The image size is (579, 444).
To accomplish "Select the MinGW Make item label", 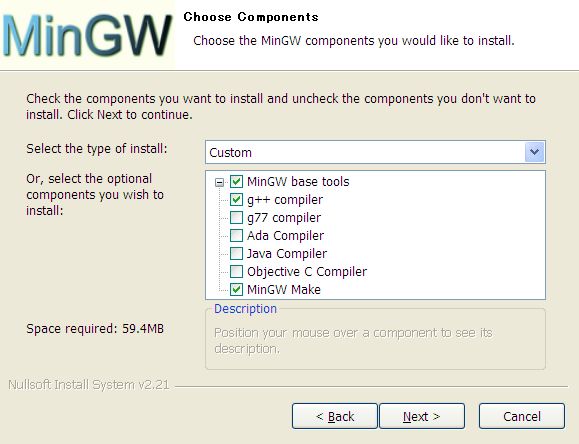I will [284, 290].
